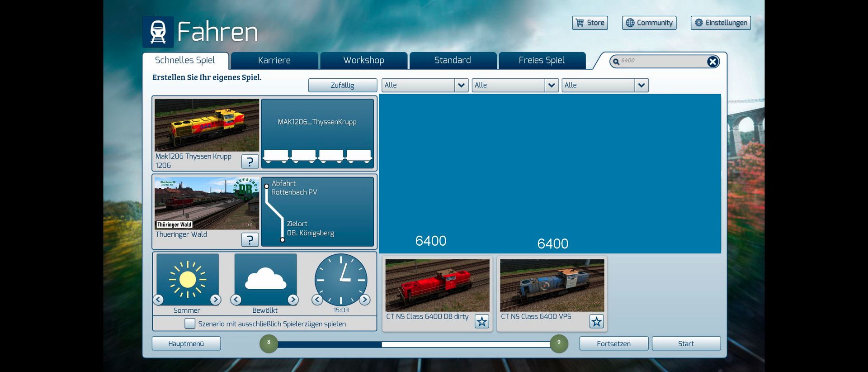This screenshot has width=868, height=372.
Task: Click the clock time dial
Action: point(341,280)
